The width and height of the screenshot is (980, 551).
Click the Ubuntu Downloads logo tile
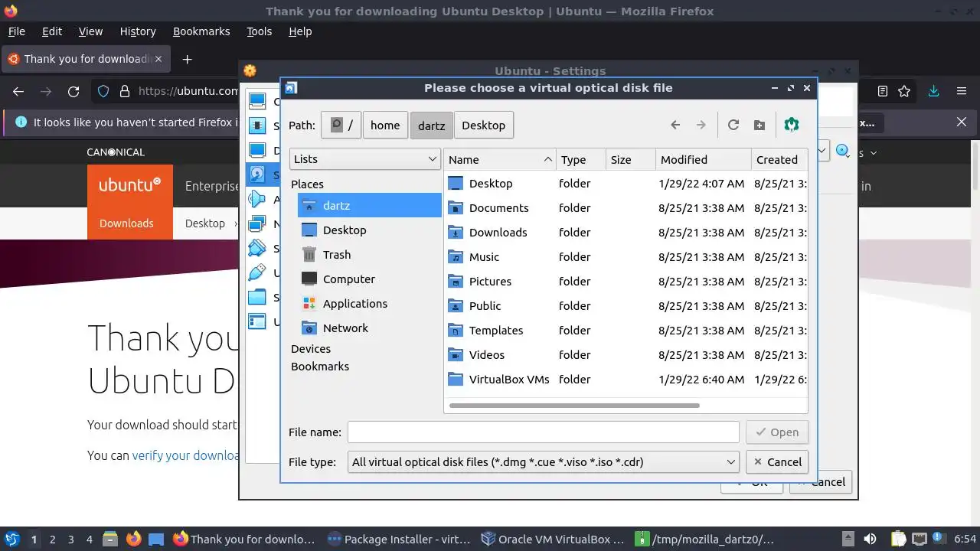click(130, 202)
